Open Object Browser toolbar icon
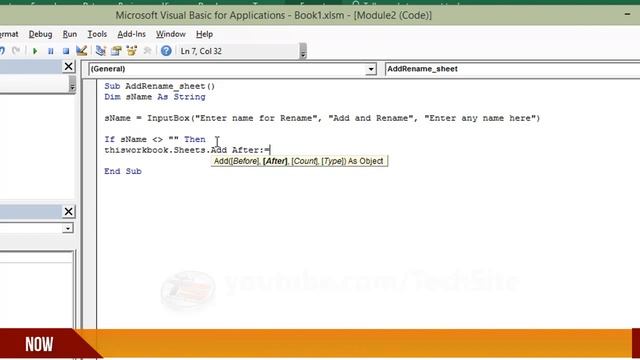The height and width of the screenshot is (360, 640). tap(132, 51)
